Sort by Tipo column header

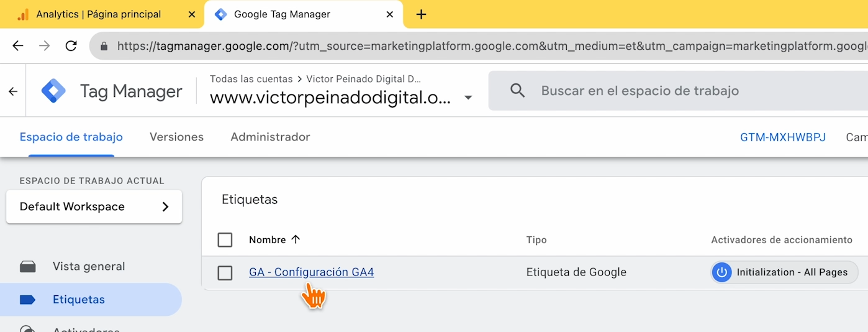(536, 240)
